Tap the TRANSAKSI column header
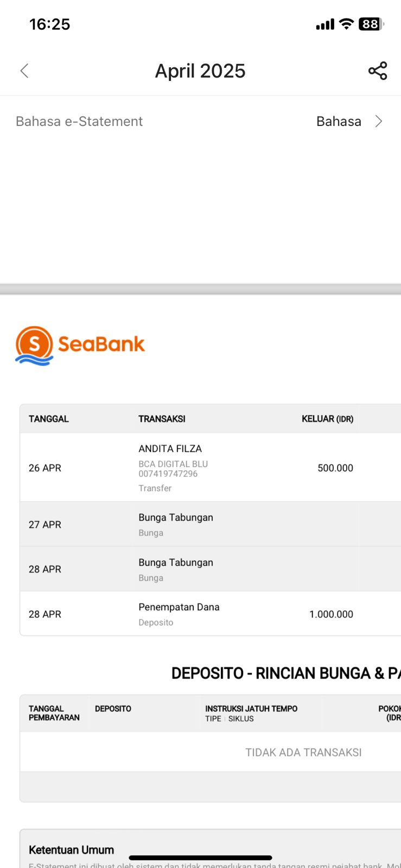Image resolution: width=401 pixels, height=868 pixels. [162, 419]
